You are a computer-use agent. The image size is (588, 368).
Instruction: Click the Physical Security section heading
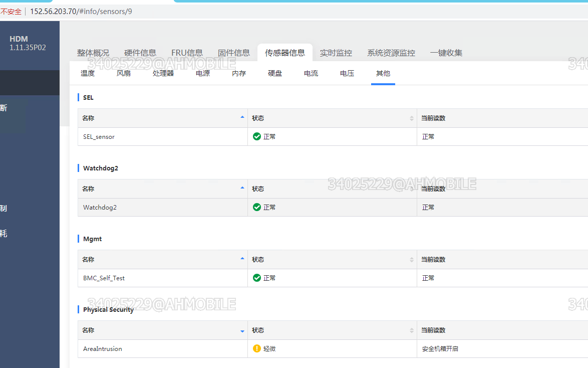pyautogui.click(x=108, y=310)
